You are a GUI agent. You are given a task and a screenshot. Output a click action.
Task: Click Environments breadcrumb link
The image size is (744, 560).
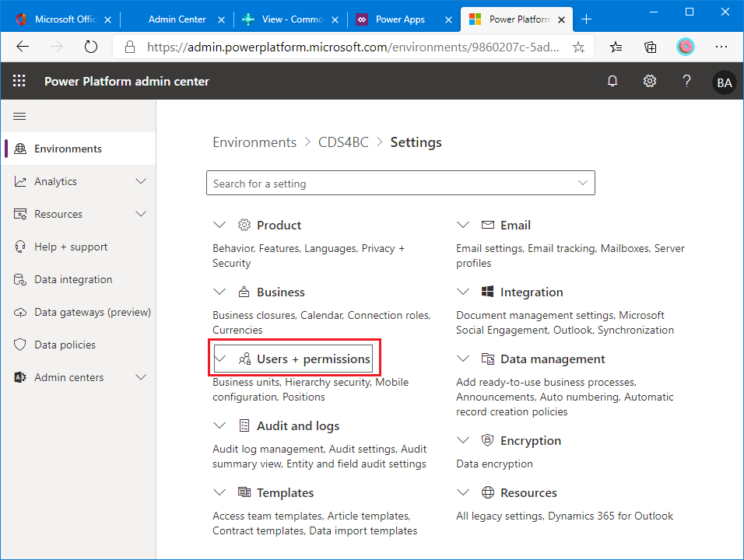coord(254,142)
